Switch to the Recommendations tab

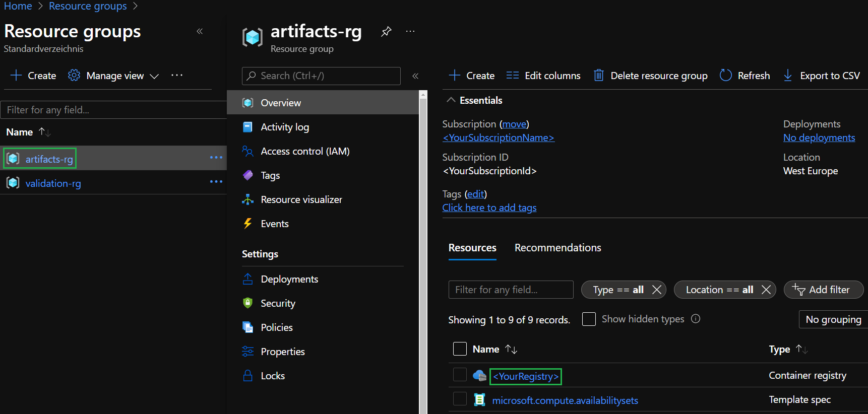coord(557,248)
